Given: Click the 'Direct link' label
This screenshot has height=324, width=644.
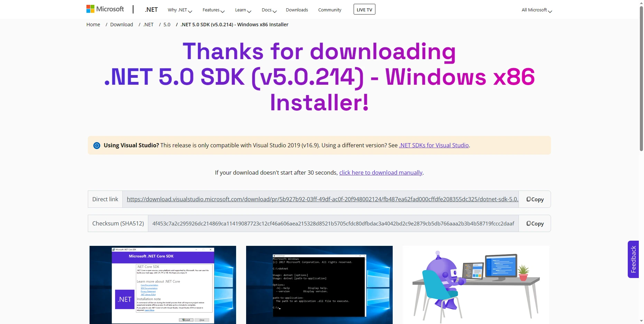Looking at the screenshot, I should 105,199.
